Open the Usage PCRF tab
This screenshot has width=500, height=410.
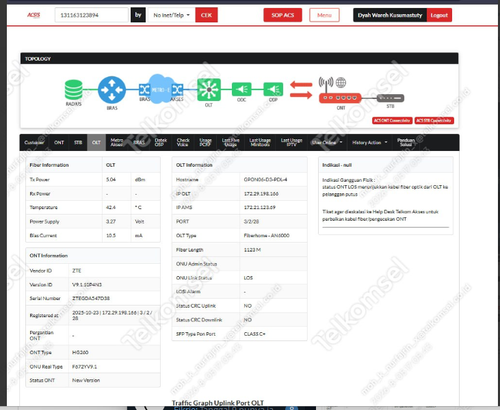click(x=205, y=142)
